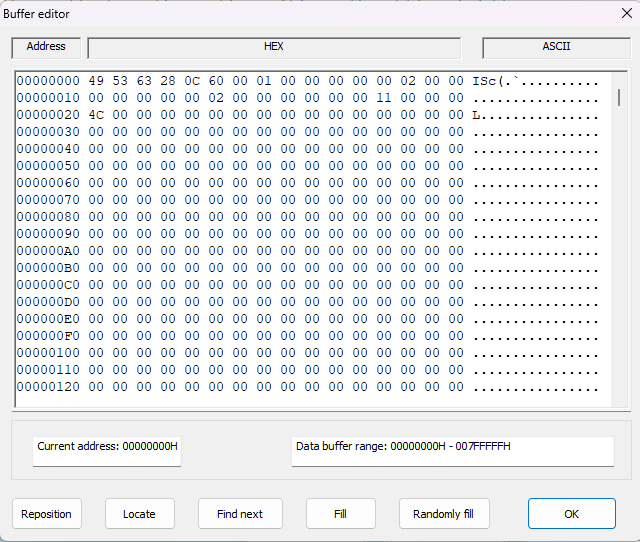Click address label 00000030

48,132
